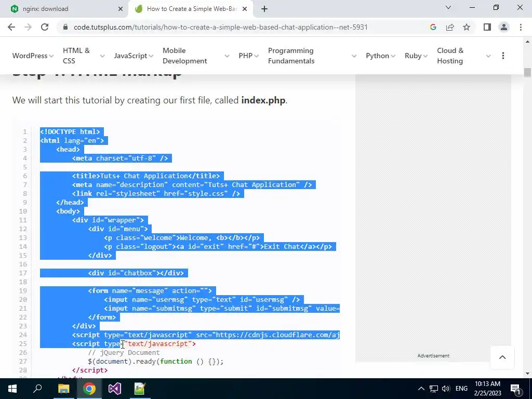Open the tab search chevron
The height and width of the screenshot is (399, 532).
point(448,7)
